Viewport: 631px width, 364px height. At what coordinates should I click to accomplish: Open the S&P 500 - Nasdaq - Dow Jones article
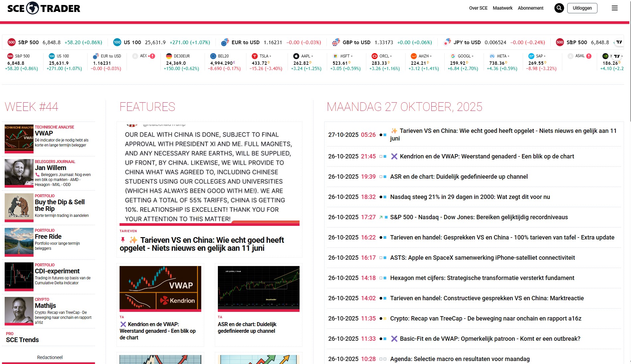pos(479,217)
